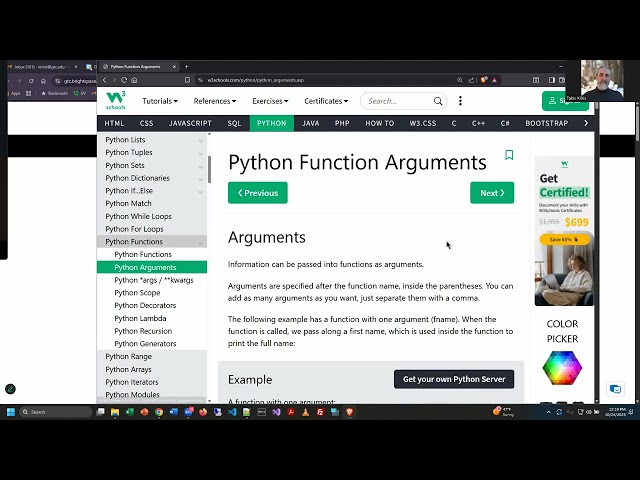
Task: Open Excel from the taskbar
Action: coord(130,412)
